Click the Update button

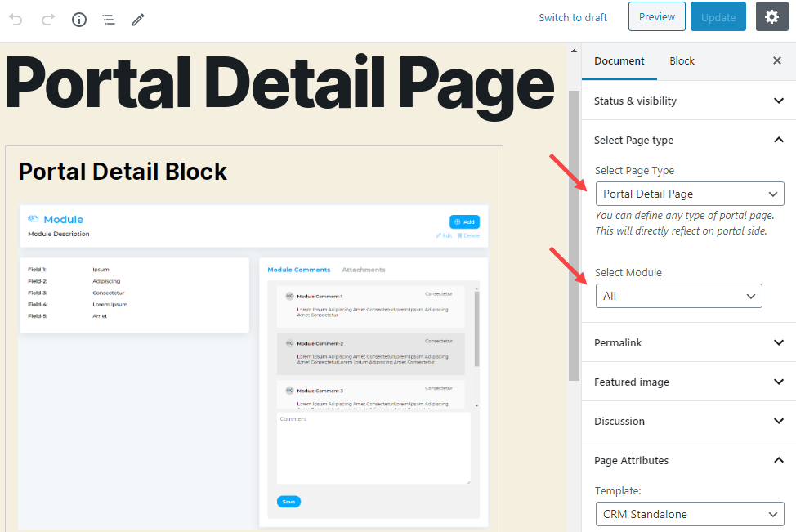tap(718, 17)
